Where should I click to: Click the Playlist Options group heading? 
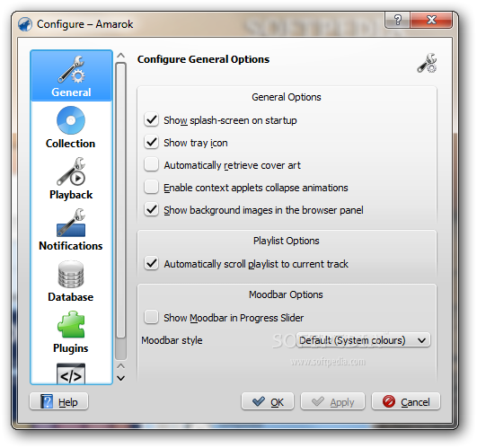pyautogui.click(x=287, y=241)
